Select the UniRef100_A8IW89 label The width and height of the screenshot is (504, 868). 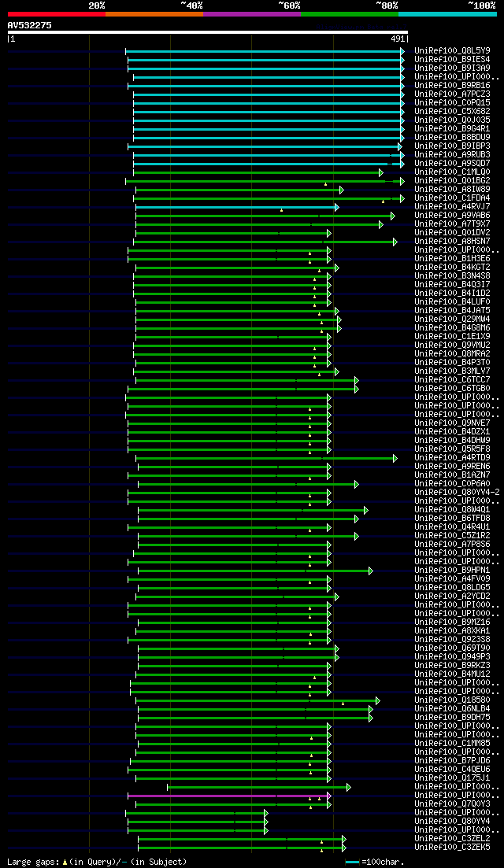click(x=452, y=190)
